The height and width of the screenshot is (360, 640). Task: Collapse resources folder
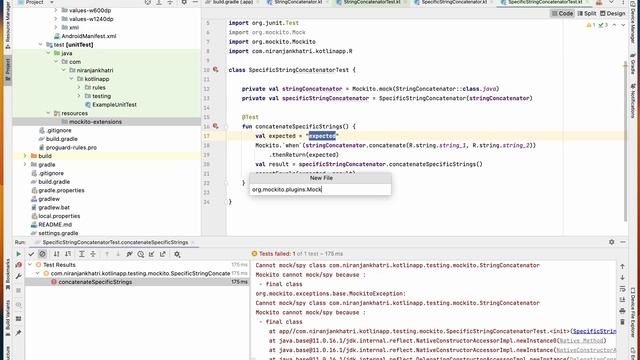[x=48, y=113]
